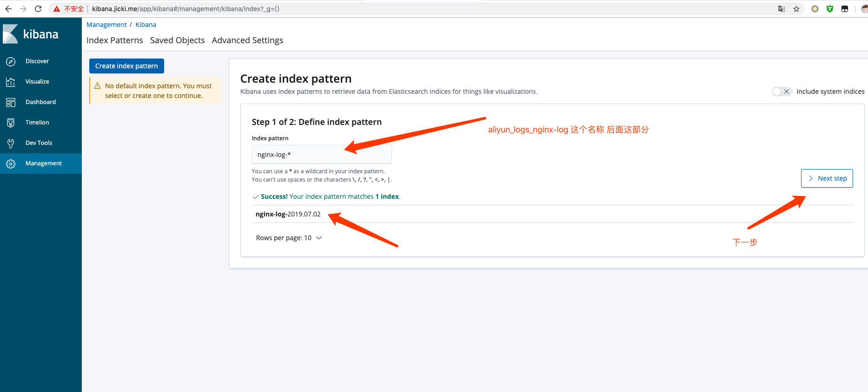868x392 pixels.
Task: Focus the Index pattern input field
Action: [x=321, y=155]
